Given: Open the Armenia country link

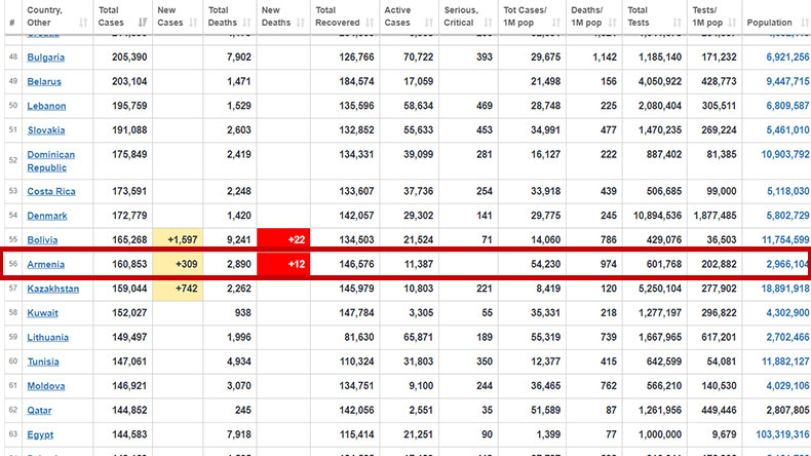Looking at the screenshot, I should (x=46, y=264).
